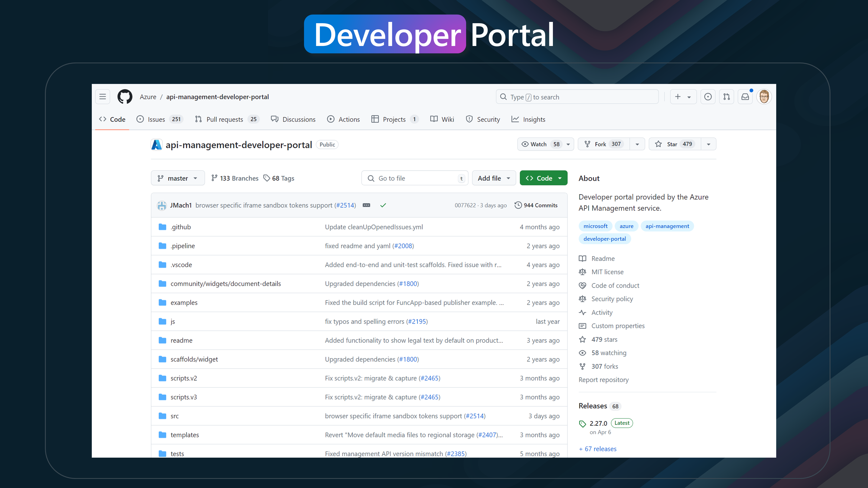Star the repository
868x488 pixels.
[675, 144]
